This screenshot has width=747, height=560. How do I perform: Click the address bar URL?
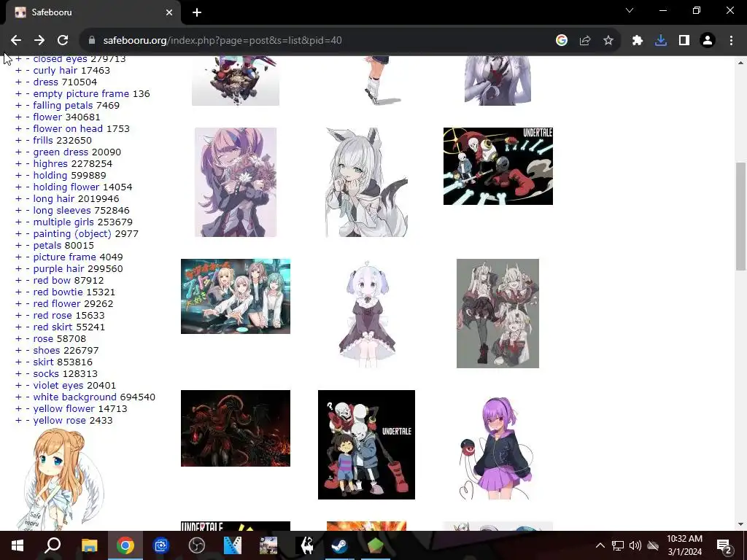222,41
